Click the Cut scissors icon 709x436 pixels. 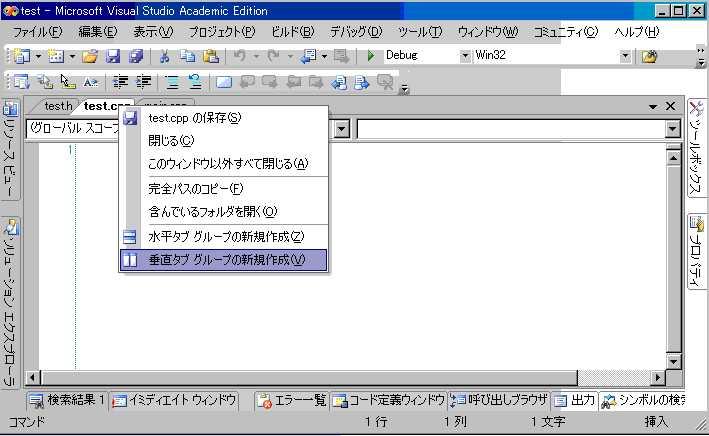point(164,56)
